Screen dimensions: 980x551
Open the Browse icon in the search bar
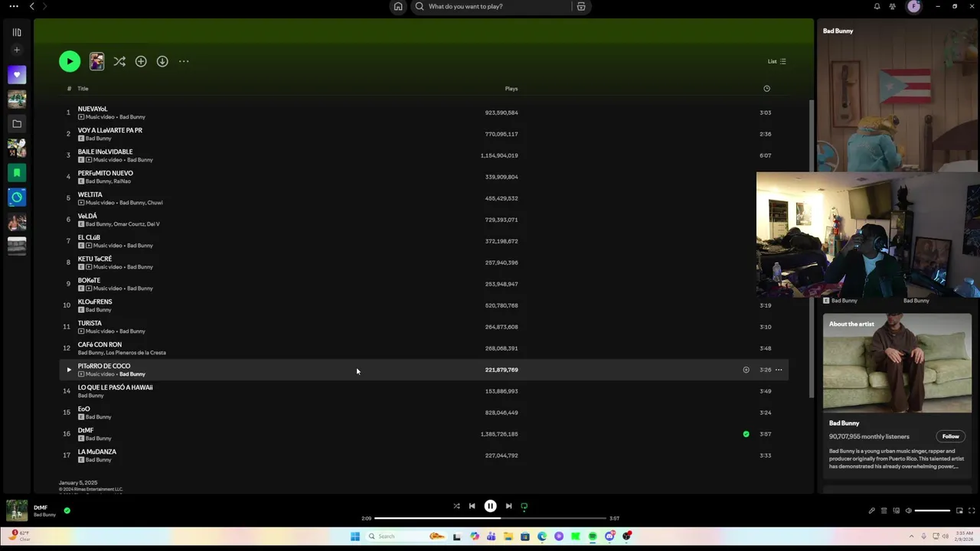[581, 6]
